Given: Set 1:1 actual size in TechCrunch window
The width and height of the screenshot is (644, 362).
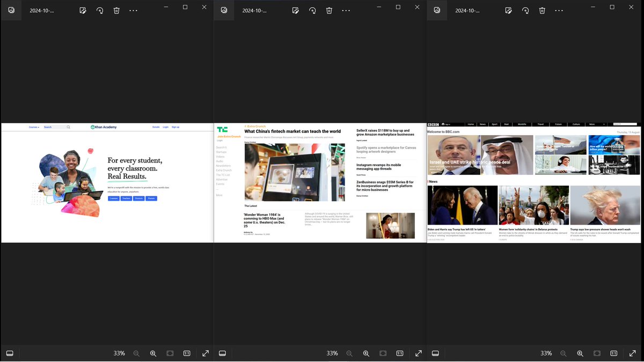Looking at the screenshot, I should click(x=400, y=353).
